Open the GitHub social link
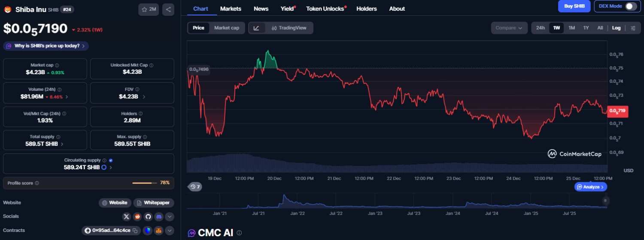 click(x=148, y=216)
